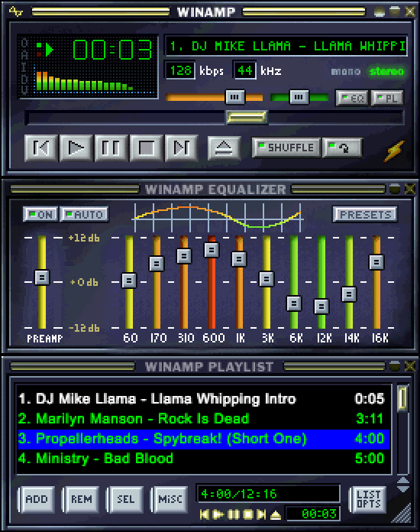Toggle the equalizer AUTO button

(85, 215)
